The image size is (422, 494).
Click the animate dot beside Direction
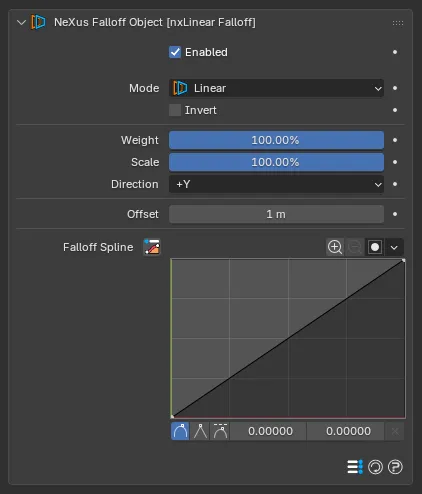point(395,184)
